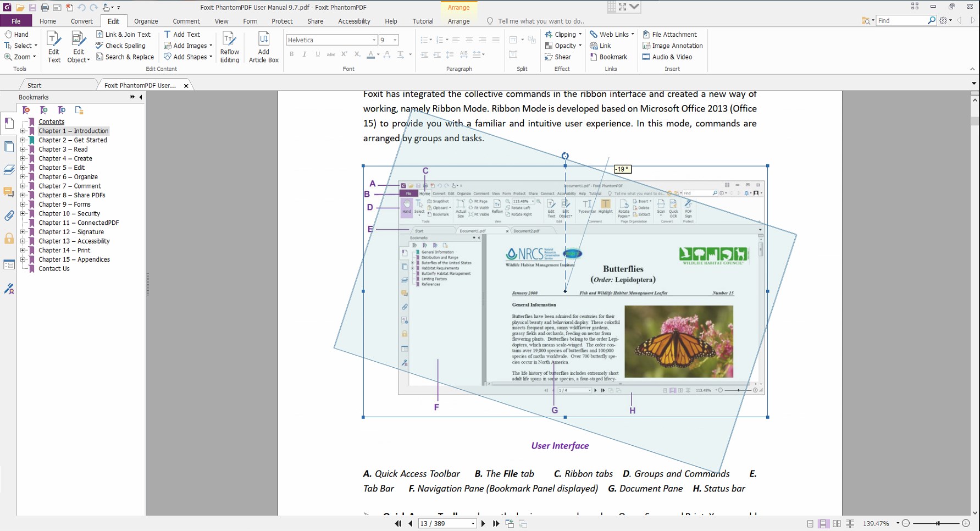Insert Audio & Video
The height and width of the screenshot is (531, 980).
click(667, 57)
